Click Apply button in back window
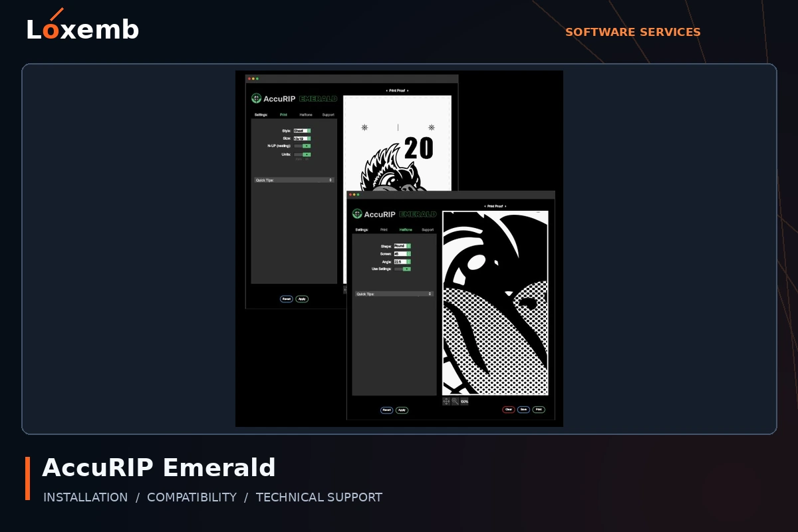 point(302,299)
